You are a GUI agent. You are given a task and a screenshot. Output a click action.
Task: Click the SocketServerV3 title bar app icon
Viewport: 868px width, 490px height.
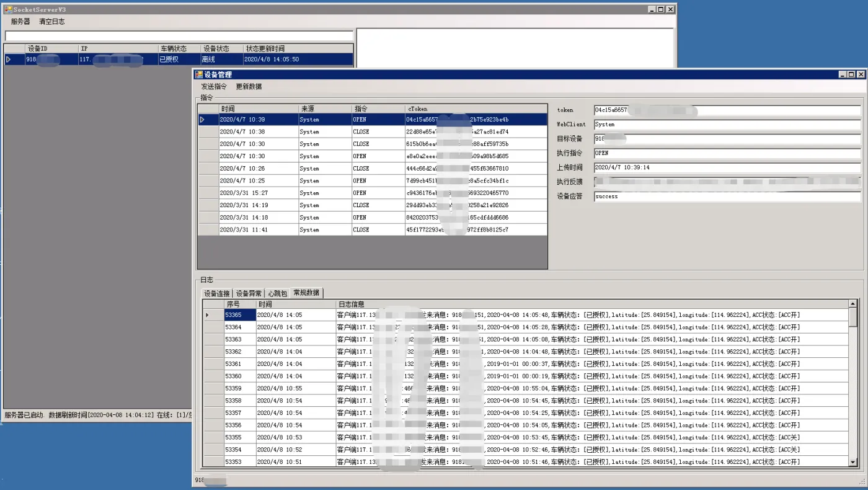click(9, 9)
